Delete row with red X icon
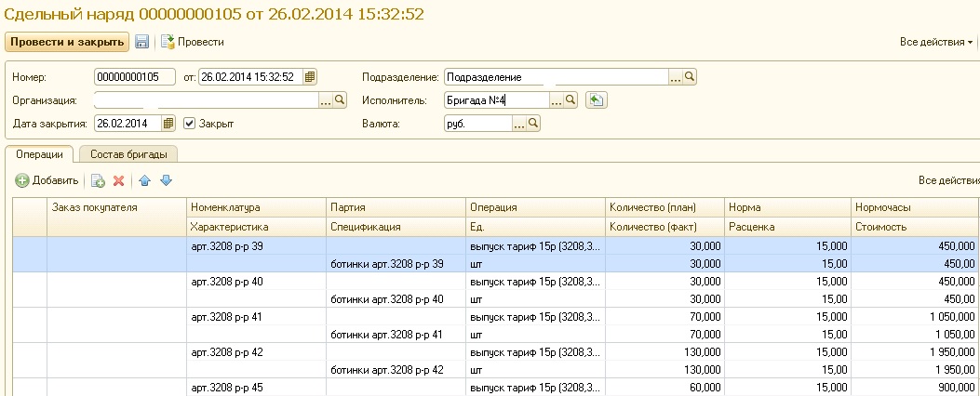 click(x=118, y=180)
